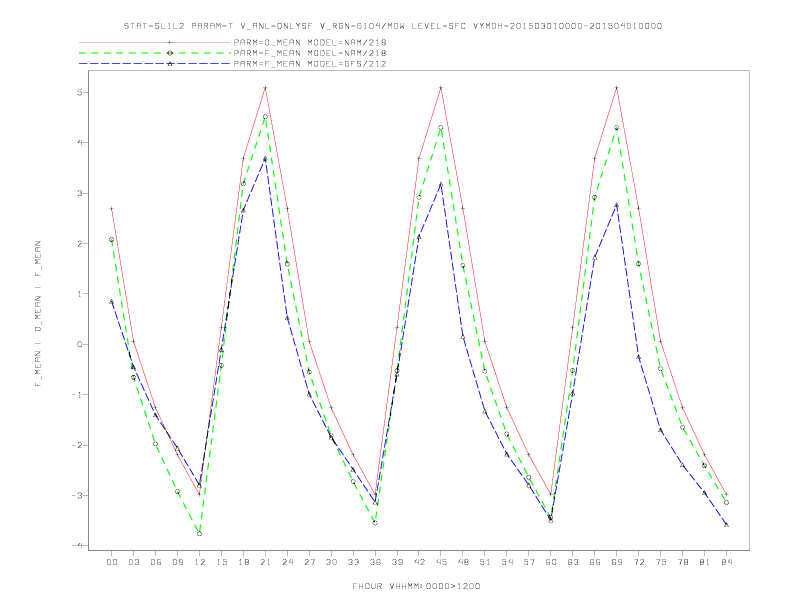
Task: Click x-axis tick label 33
Action: click(353, 562)
